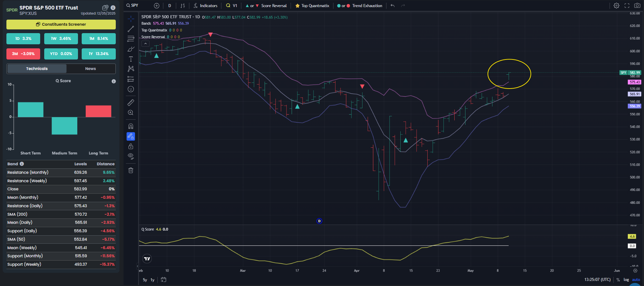The width and height of the screenshot is (644, 286).
Task: Open the emoji icons tool
Action: 131,89
